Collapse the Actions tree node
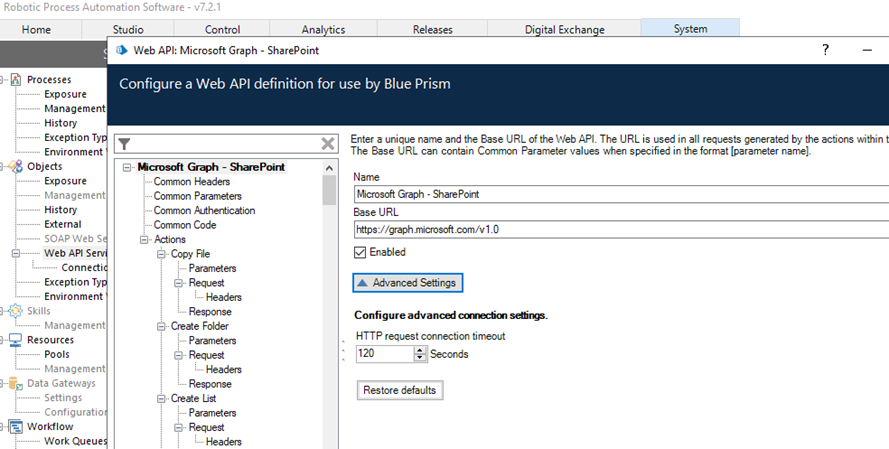 [144, 240]
